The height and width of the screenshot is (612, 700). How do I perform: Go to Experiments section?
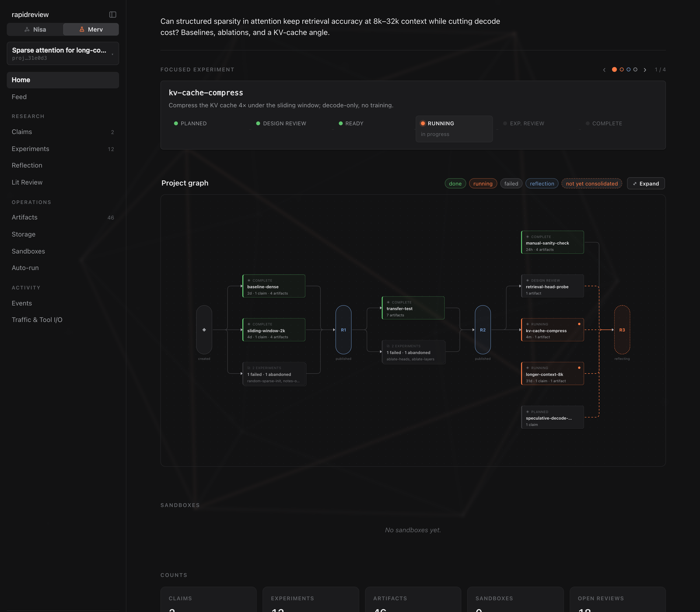63,149
